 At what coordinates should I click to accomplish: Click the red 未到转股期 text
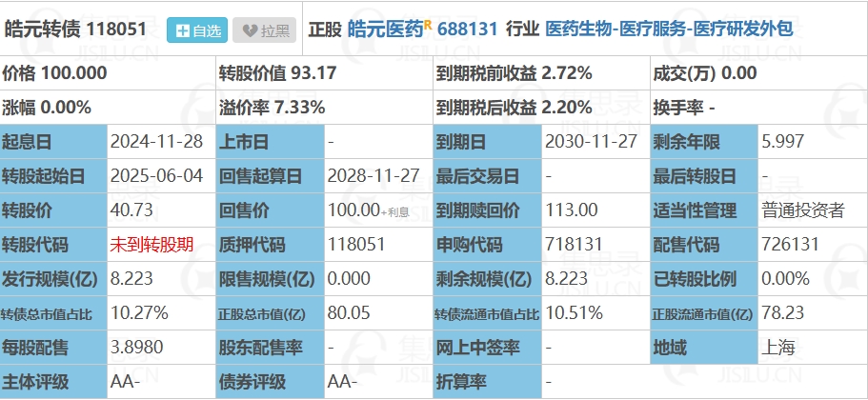[152, 245]
